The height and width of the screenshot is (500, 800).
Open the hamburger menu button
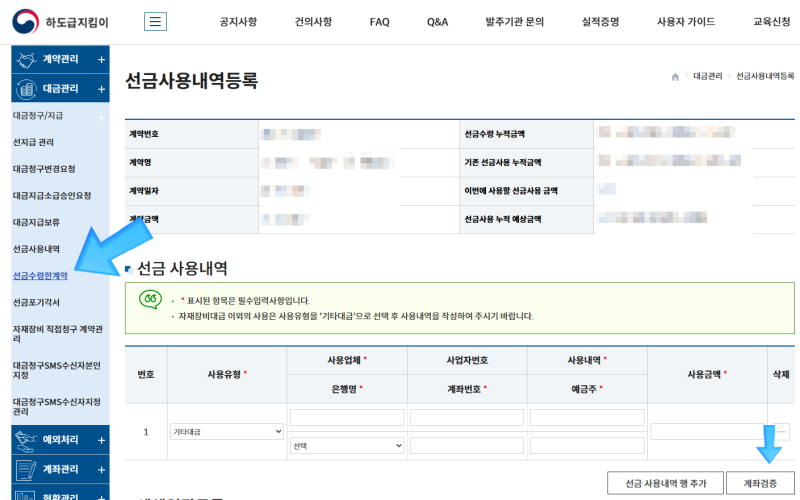click(x=155, y=21)
